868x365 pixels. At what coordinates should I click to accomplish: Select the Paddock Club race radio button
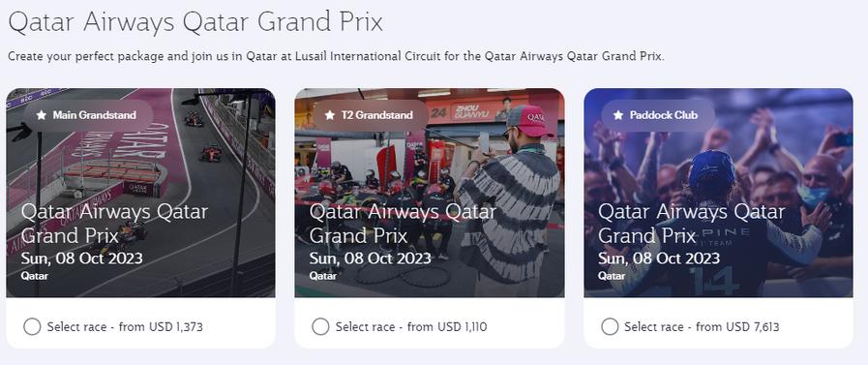(x=610, y=327)
